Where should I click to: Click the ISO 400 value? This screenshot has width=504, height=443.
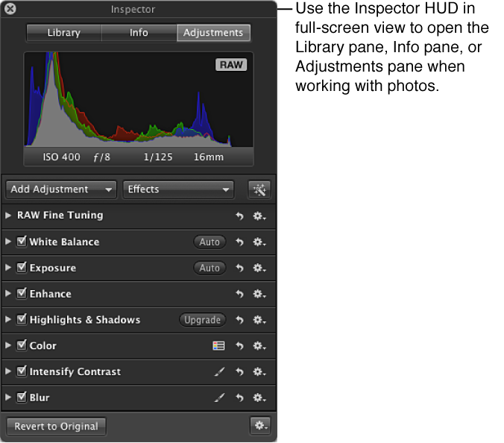[62, 157]
